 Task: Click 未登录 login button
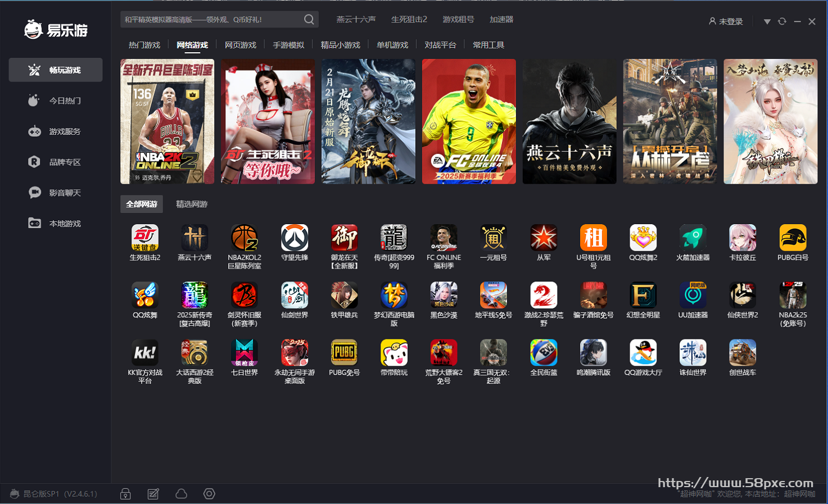726,21
